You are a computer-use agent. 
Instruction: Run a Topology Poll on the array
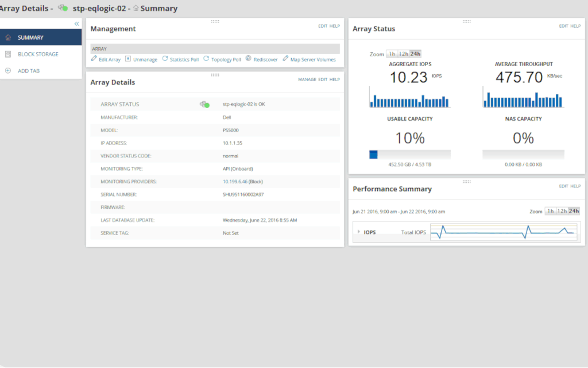click(x=206, y=59)
